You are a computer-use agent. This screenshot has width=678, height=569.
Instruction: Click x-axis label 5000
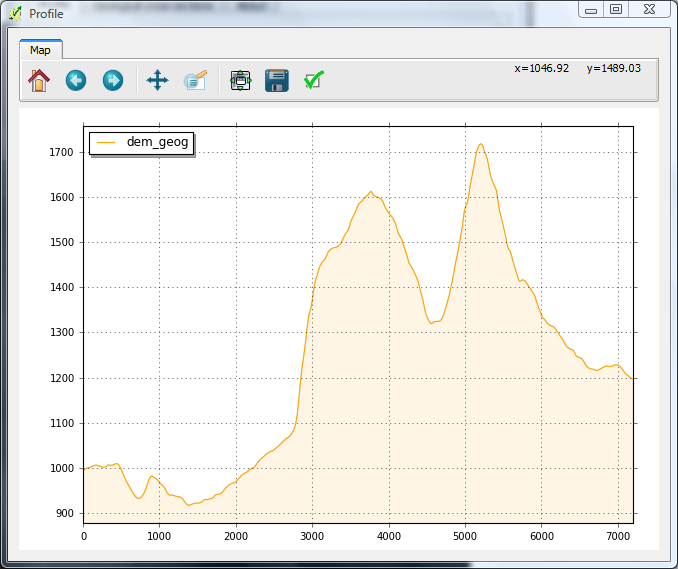(465, 536)
